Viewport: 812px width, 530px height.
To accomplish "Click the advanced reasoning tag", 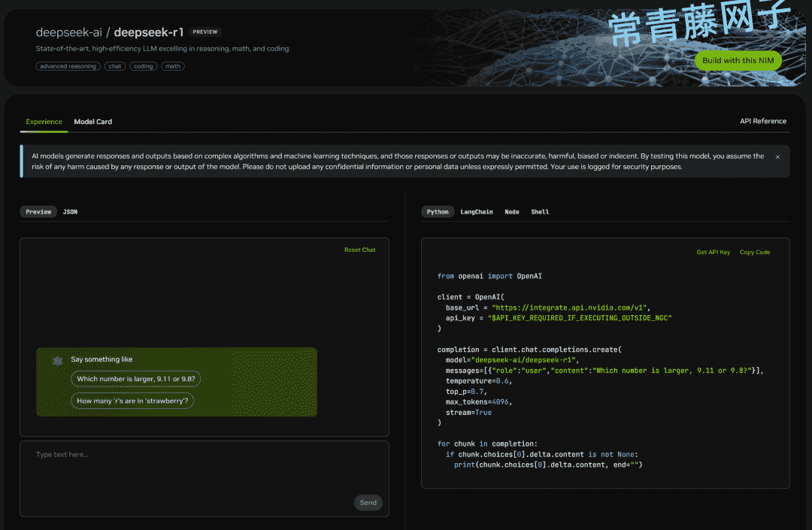I will click(68, 66).
